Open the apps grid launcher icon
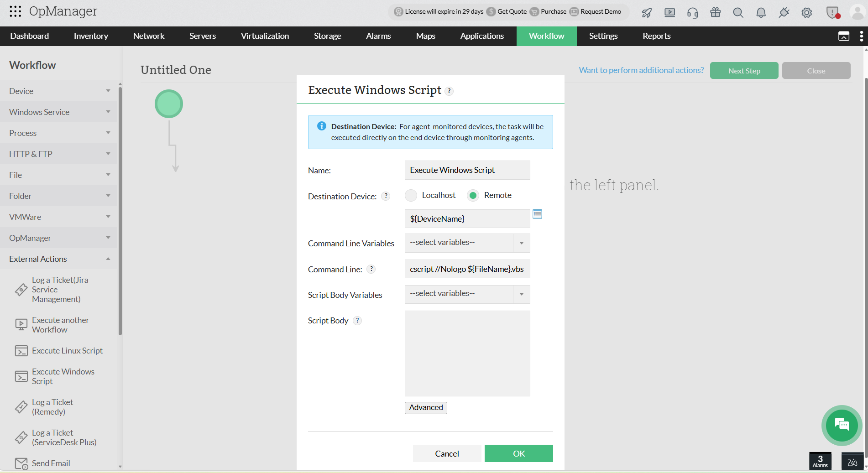868x473 pixels. point(15,11)
